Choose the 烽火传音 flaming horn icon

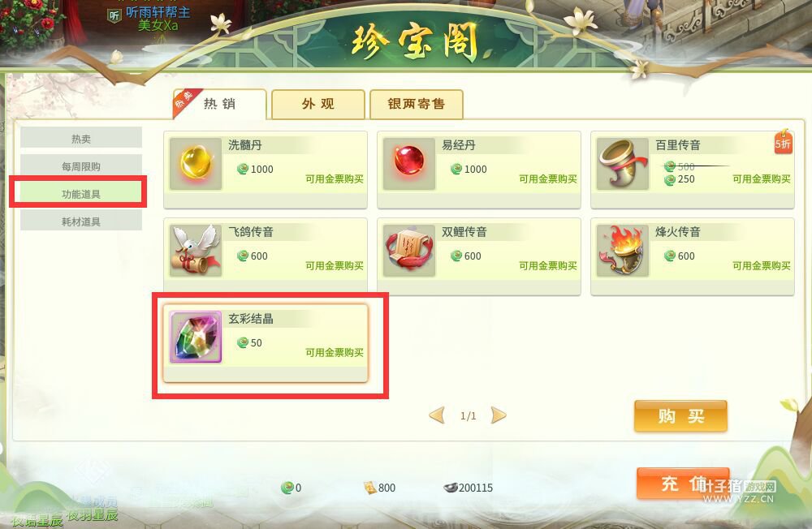click(x=623, y=251)
